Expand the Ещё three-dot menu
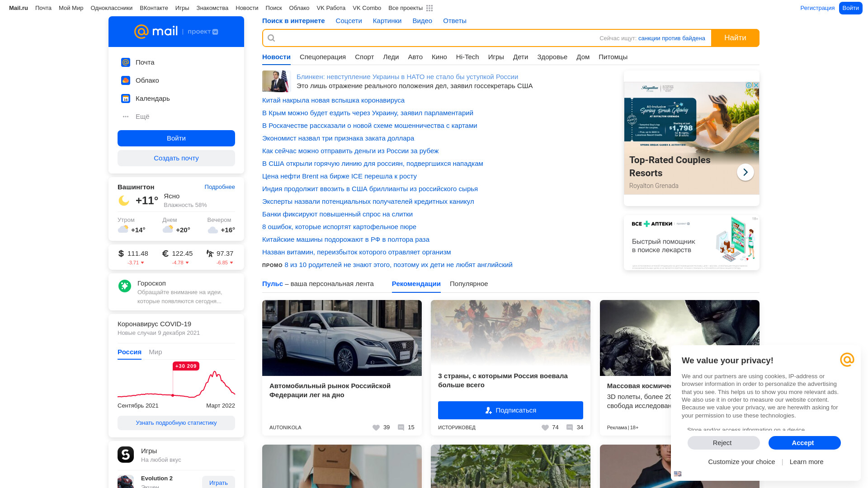The width and height of the screenshot is (868, 488). [126, 117]
